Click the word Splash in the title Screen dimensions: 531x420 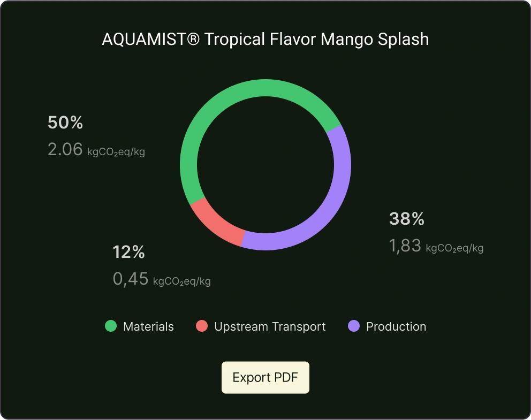pos(403,40)
